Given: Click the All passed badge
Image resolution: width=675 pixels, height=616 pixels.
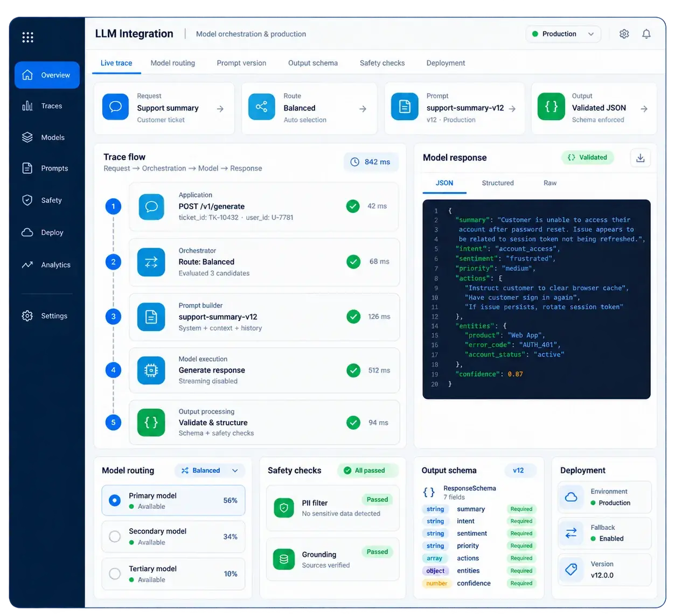Looking at the screenshot, I should [x=368, y=471].
